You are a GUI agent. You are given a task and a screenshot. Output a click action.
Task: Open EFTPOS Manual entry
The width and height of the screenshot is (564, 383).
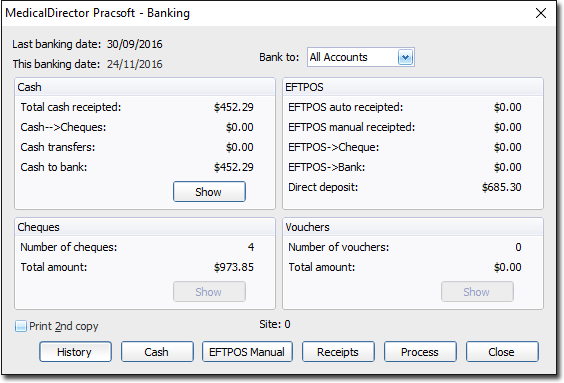(247, 352)
